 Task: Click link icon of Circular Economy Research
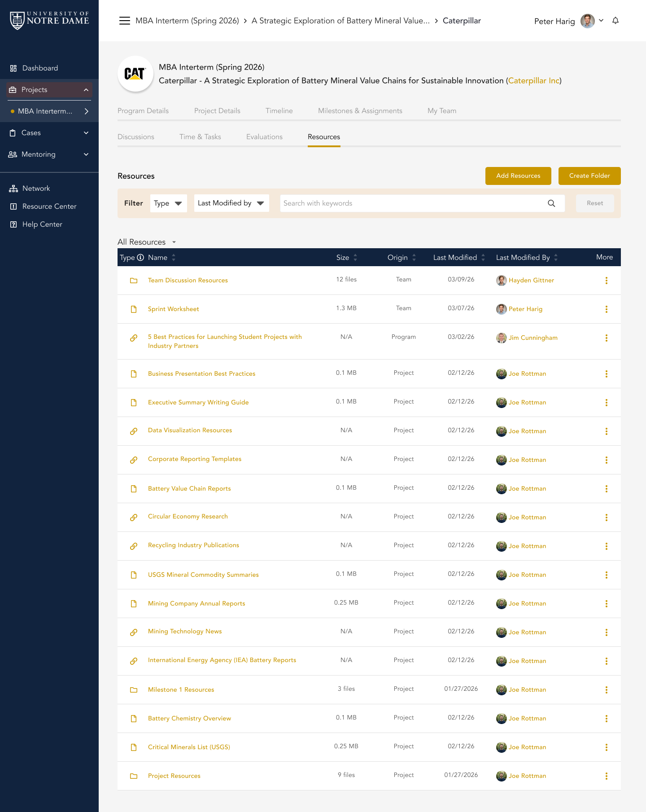coord(134,518)
